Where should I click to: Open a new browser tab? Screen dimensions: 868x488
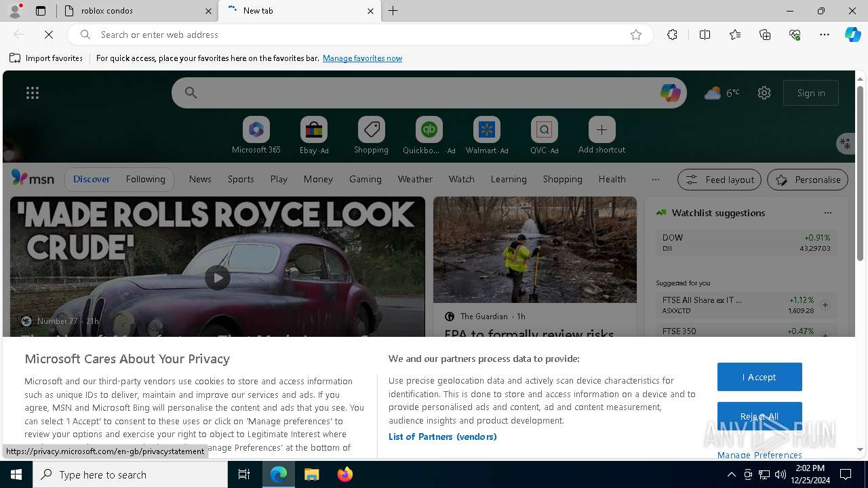(393, 11)
